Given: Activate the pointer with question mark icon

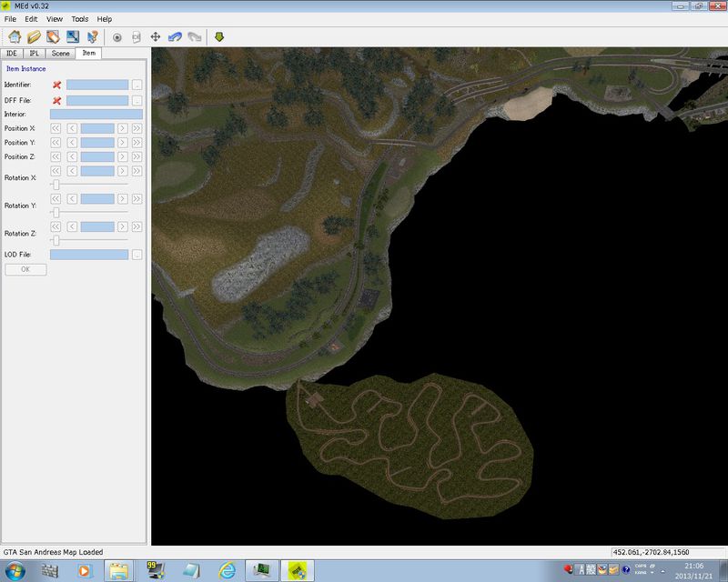Looking at the screenshot, I should (x=93, y=36).
